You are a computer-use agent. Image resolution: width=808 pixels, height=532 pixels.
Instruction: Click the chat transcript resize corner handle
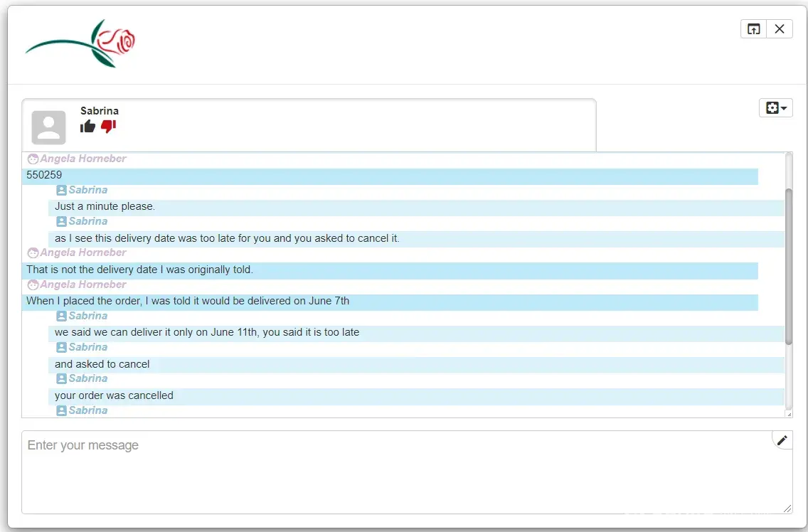pyautogui.click(x=788, y=413)
